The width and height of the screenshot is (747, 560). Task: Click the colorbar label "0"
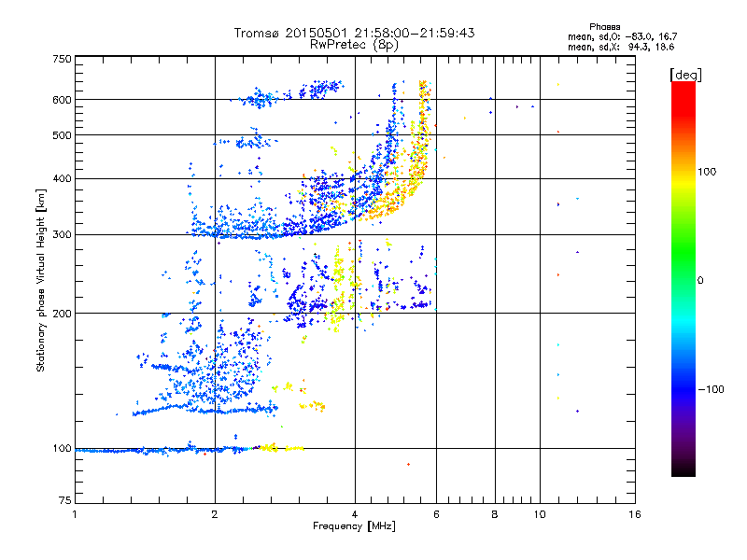click(x=700, y=281)
